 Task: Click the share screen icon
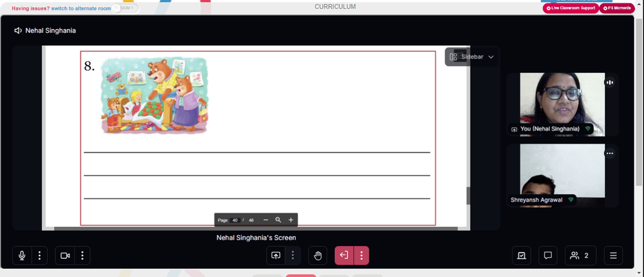click(276, 256)
